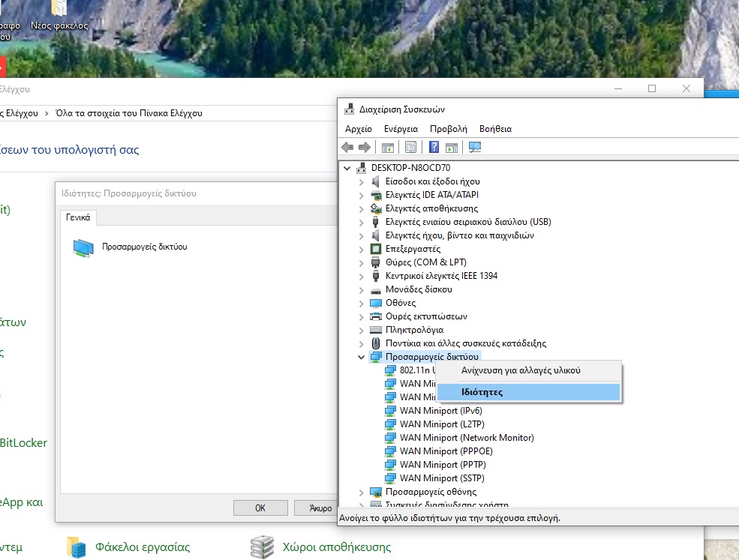Click the action pane toolbar icon
The height and width of the screenshot is (560, 739).
pos(452,148)
